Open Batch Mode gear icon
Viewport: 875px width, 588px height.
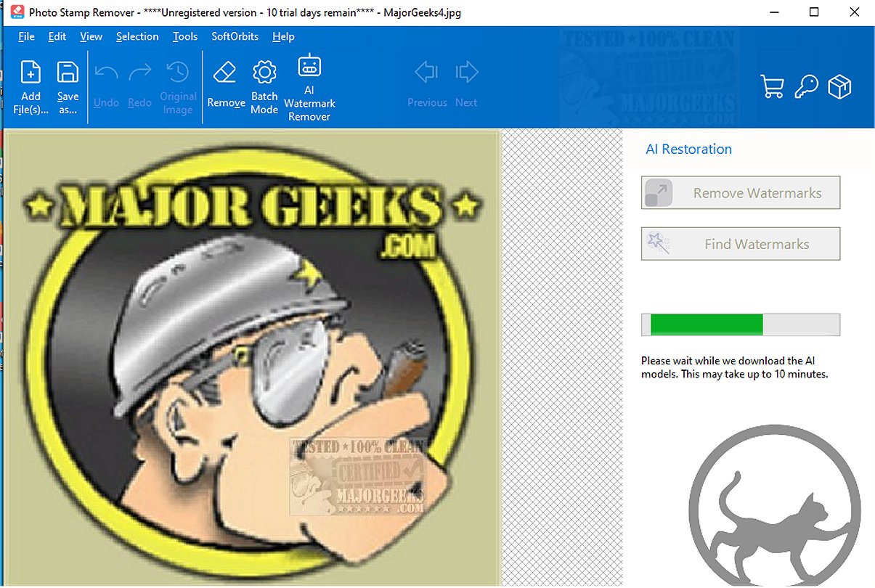[264, 73]
